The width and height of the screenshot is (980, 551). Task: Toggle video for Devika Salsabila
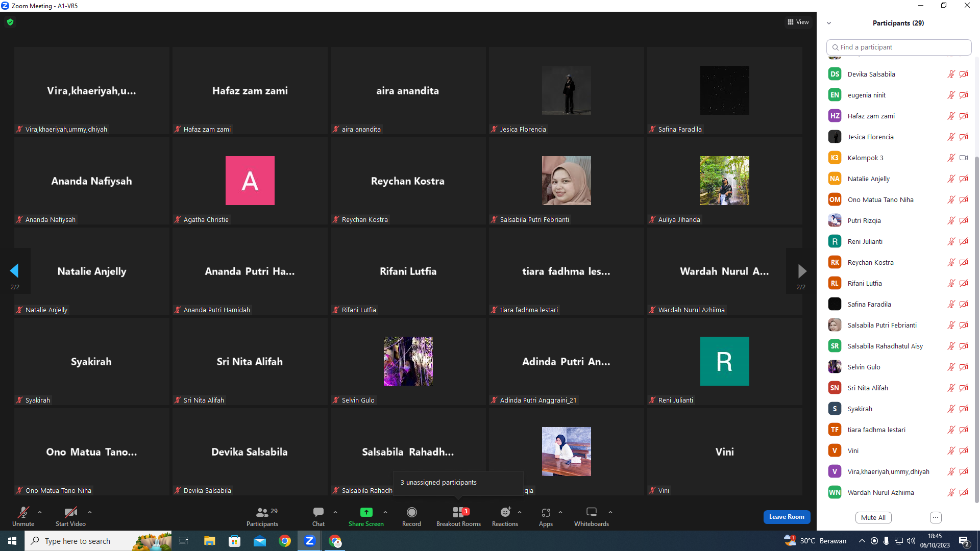964,74
